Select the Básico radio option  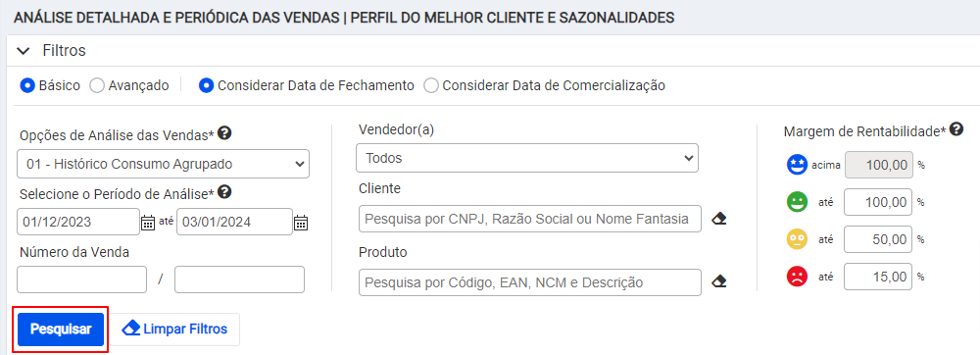point(26,85)
